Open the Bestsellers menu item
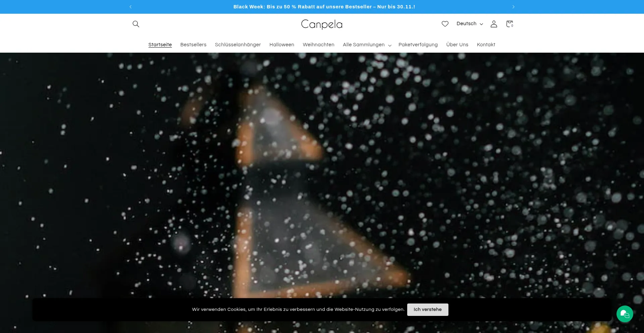644x333 pixels. click(x=193, y=45)
